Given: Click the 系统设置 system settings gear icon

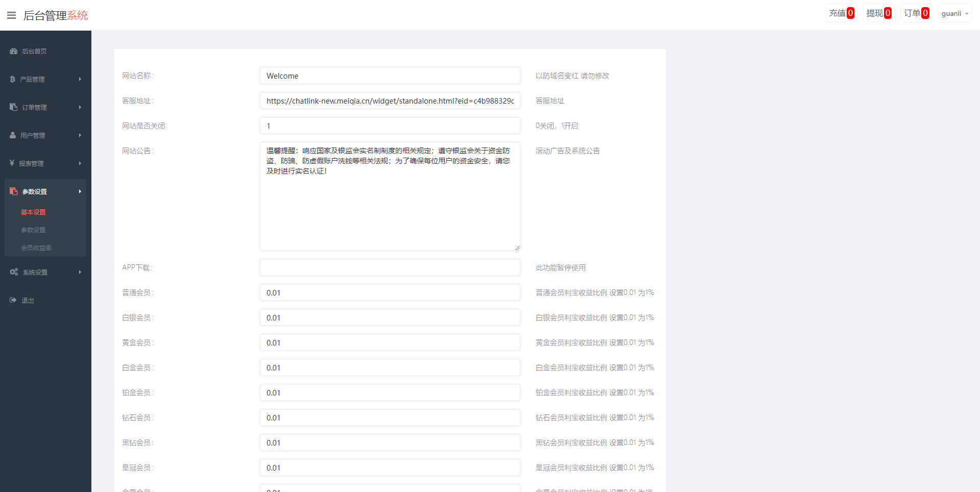Looking at the screenshot, I should (x=14, y=272).
